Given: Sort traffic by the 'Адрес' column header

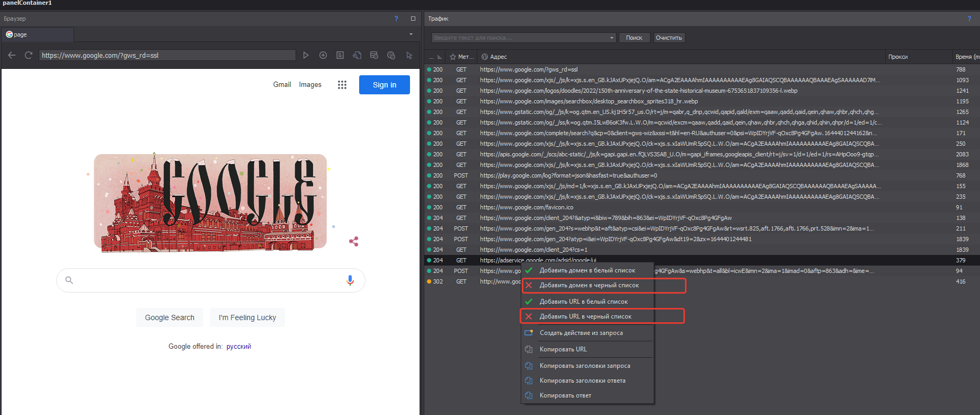Looking at the screenshot, I should pyautogui.click(x=498, y=57).
